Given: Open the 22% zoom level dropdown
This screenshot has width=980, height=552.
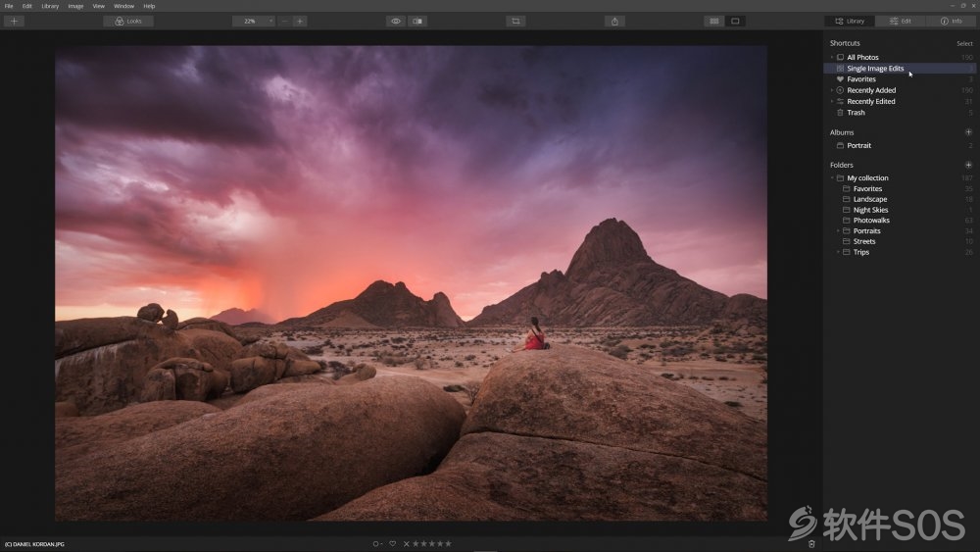Looking at the screenshot, I should click(253, 22).
